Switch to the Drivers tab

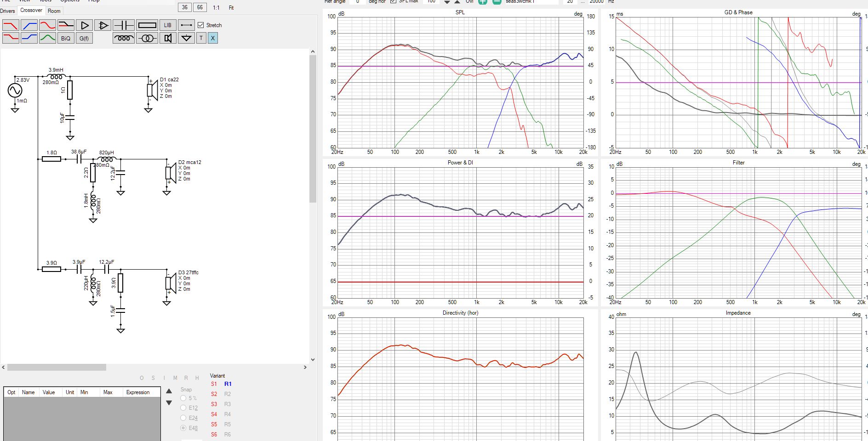click(7, 11)
